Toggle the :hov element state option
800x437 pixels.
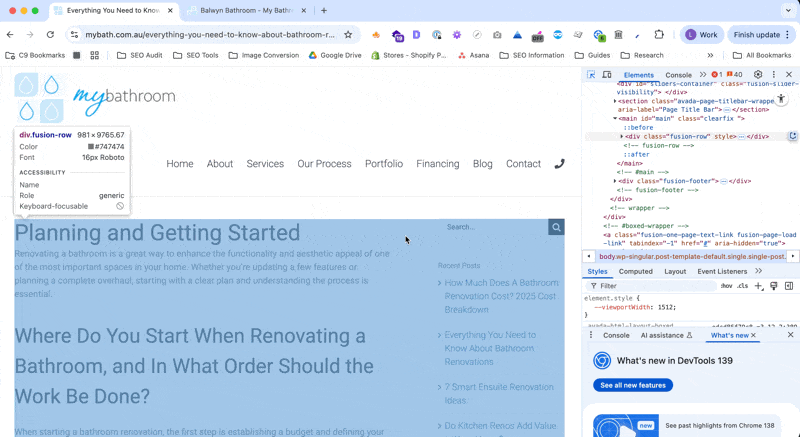click(x=726, y=286)
